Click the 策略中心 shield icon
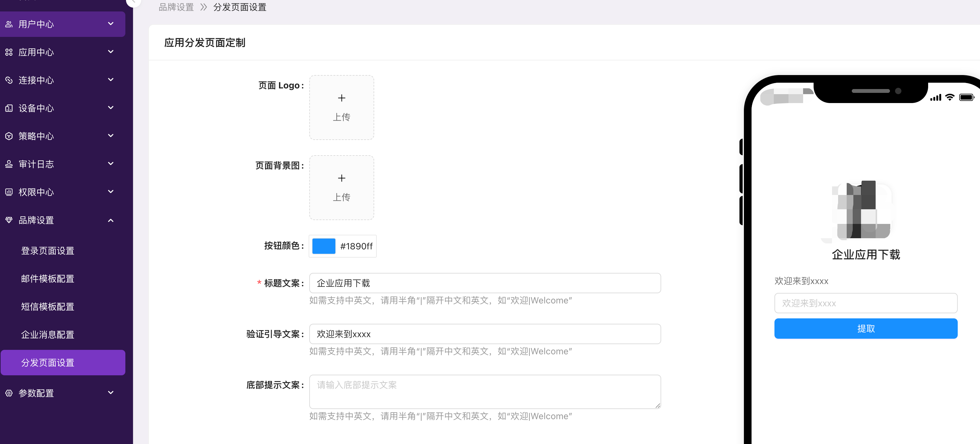Image resolution: width=980 pixels, height=444 pixels. tap(9, 136)
